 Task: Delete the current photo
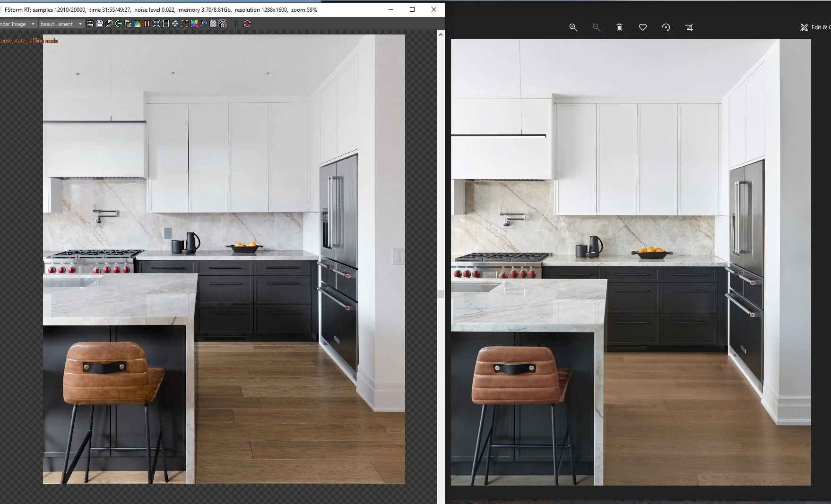(x=619, y=27)
